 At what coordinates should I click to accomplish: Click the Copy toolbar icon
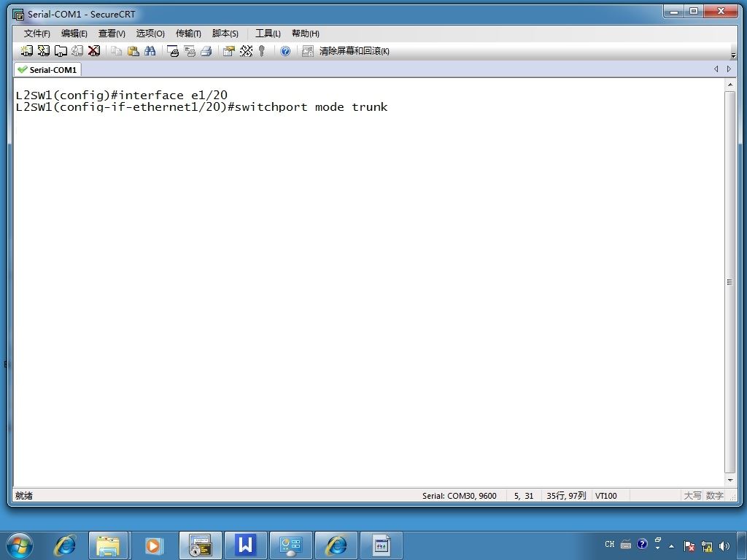pyautogui.click(x=116, y=51)
